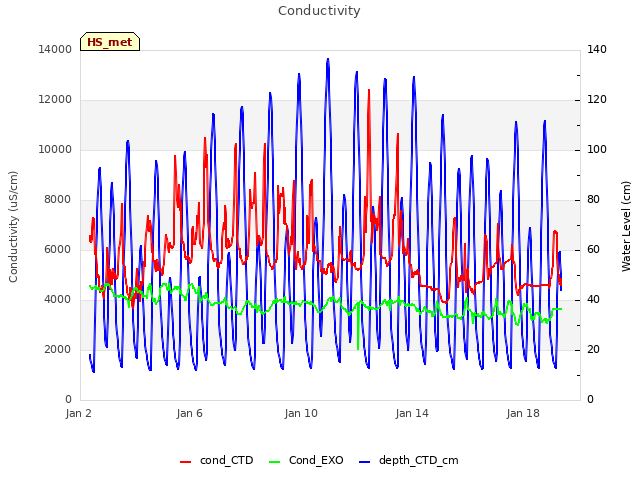Click the 100 right axis tick label

[597, 149]
